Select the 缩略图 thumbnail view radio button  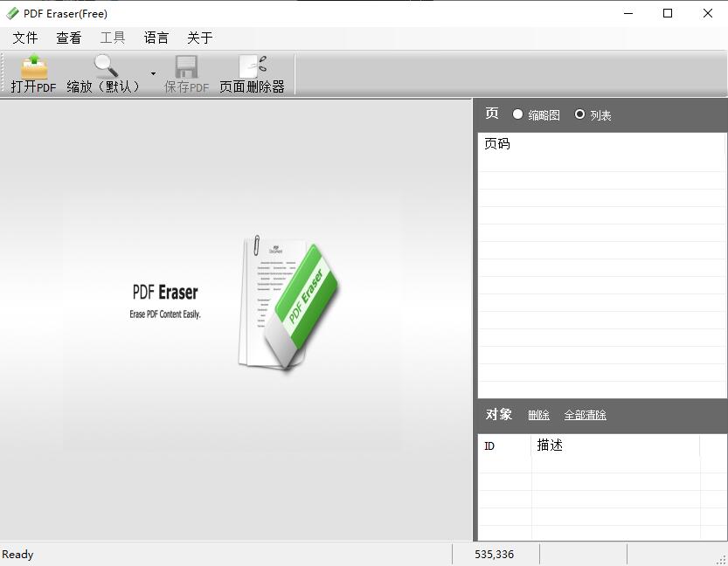pyautogui.click(x=518, y=114)
